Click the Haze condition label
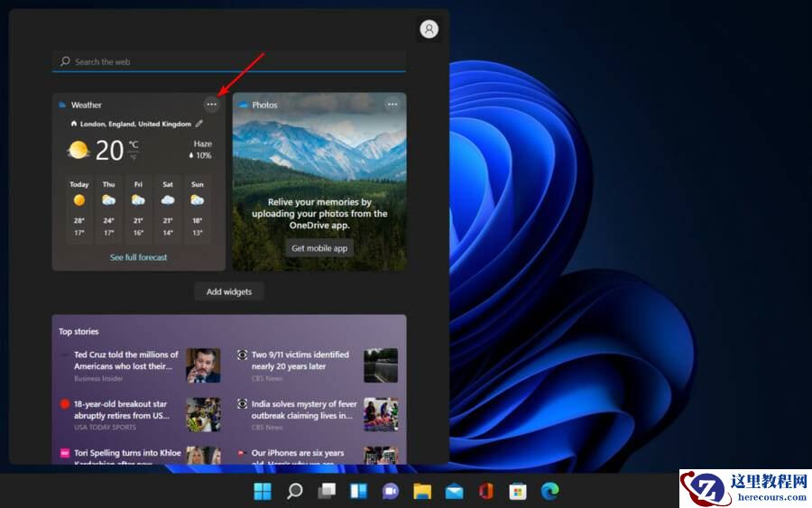 pos(202,143)
